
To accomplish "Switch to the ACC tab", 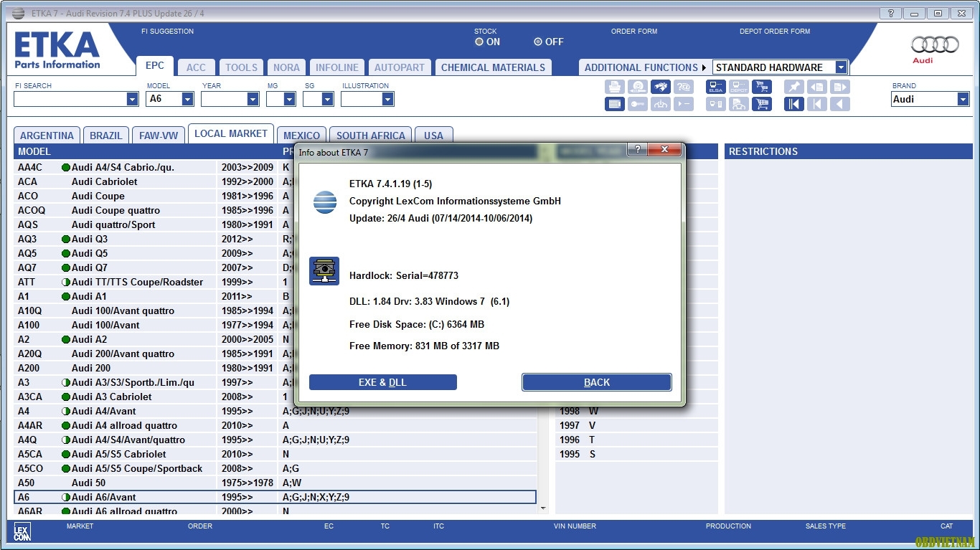I will pyautogui.click(x=196, y=67).
